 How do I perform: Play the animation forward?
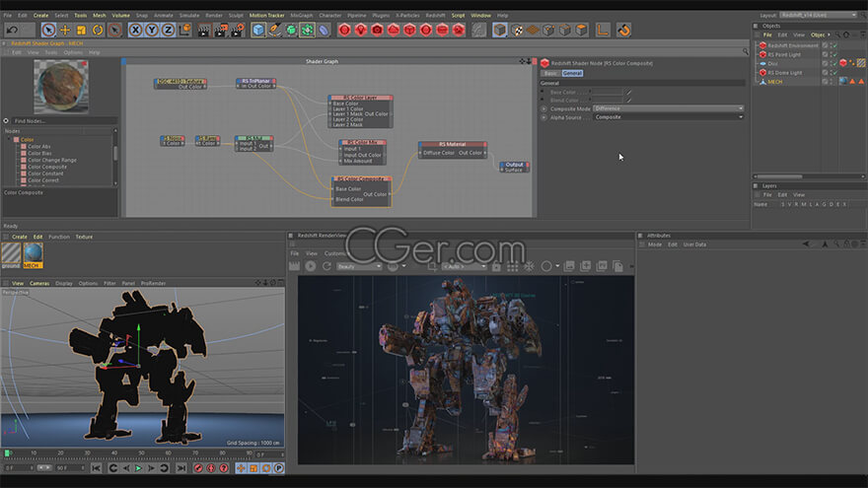138,468
